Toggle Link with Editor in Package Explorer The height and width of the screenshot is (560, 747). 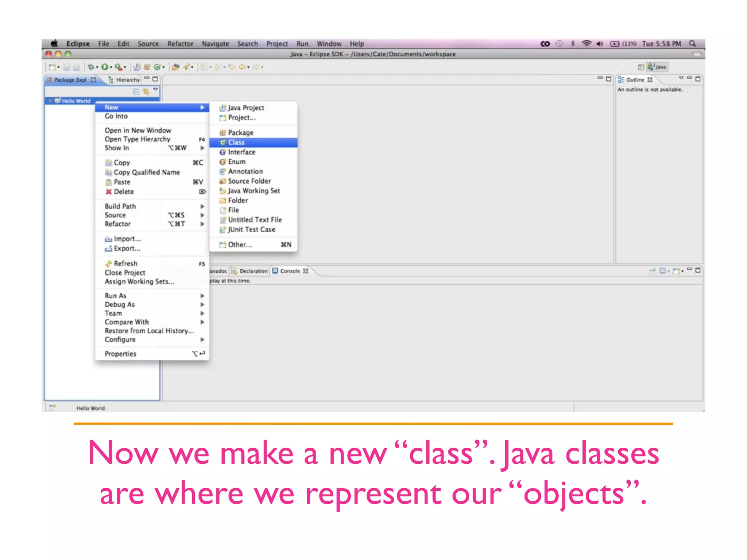146,92
